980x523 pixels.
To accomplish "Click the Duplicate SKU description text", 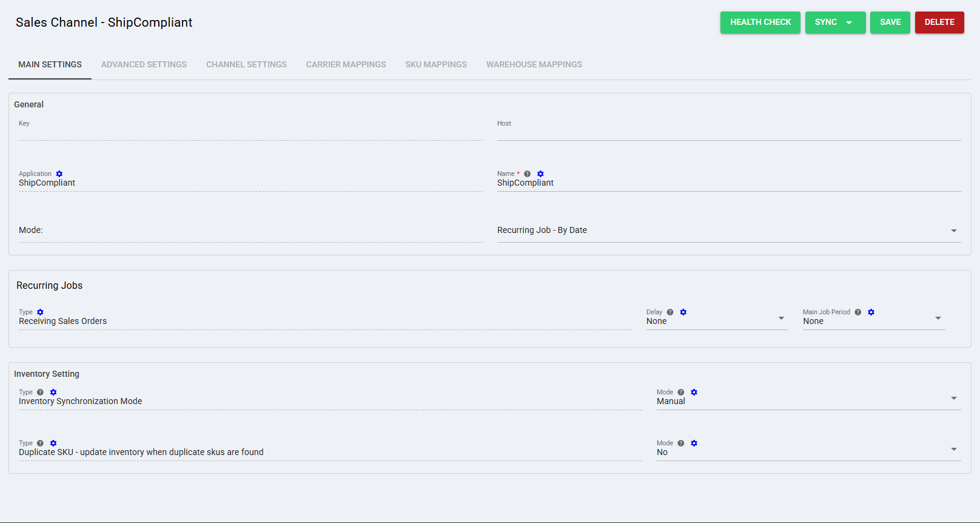I will tap(141, 453).
